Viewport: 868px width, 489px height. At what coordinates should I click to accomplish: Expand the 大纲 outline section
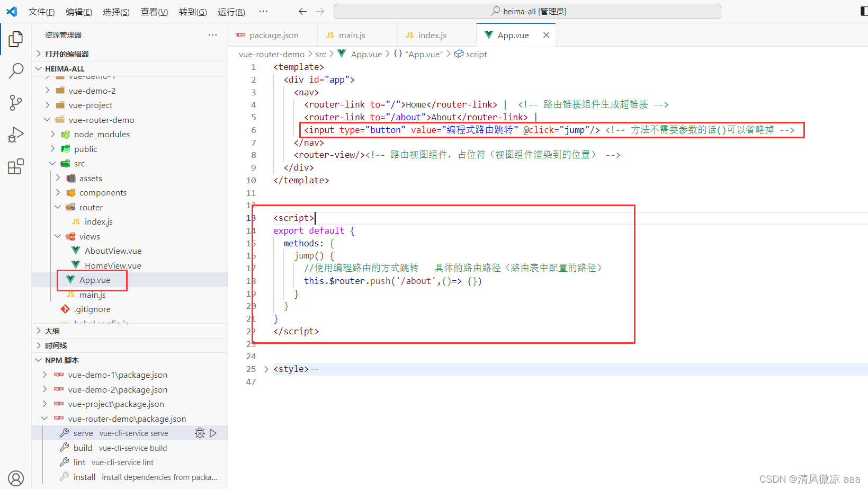pos(130,331)
